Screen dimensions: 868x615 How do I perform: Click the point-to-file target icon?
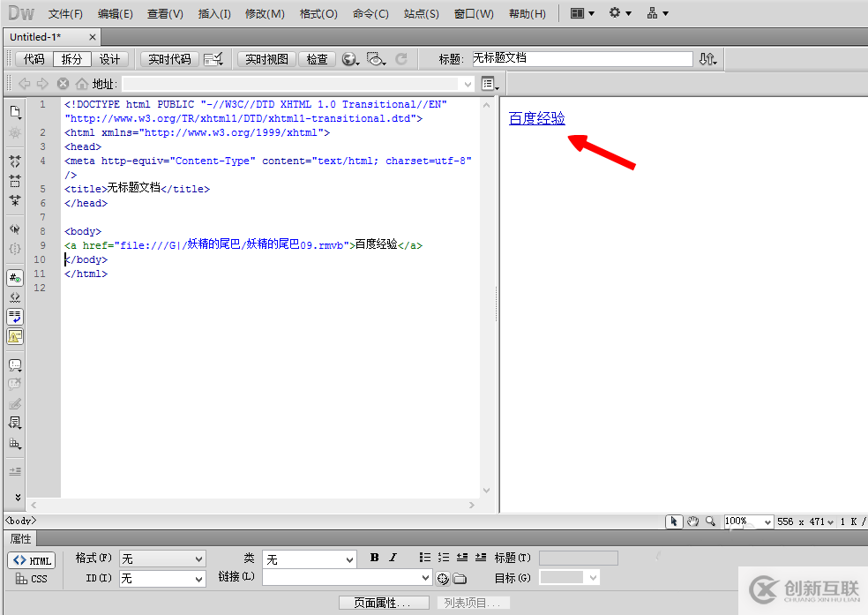click(443, 579)
